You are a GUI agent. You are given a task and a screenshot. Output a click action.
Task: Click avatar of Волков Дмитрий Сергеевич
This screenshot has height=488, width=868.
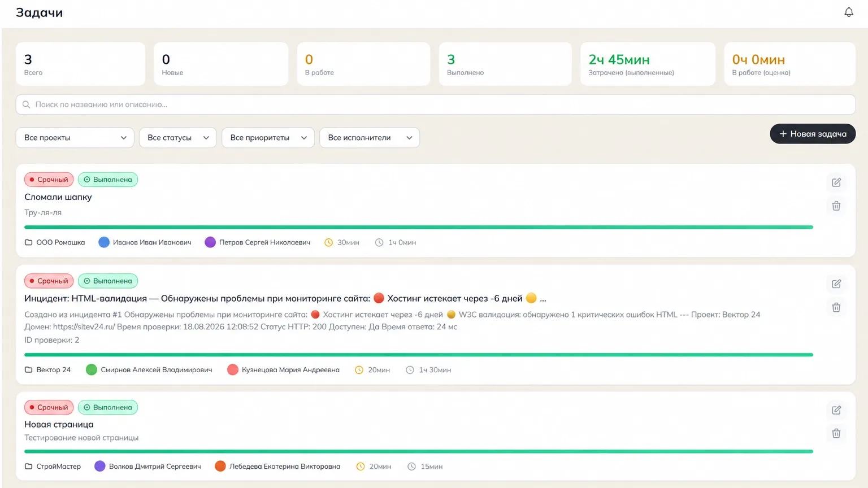100,467
